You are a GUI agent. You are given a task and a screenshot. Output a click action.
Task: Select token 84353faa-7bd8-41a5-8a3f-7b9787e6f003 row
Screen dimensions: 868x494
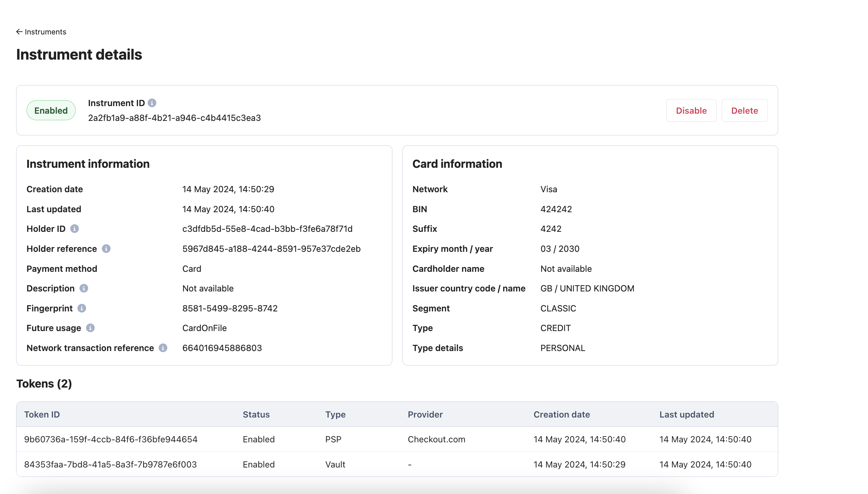coord(397,464)
